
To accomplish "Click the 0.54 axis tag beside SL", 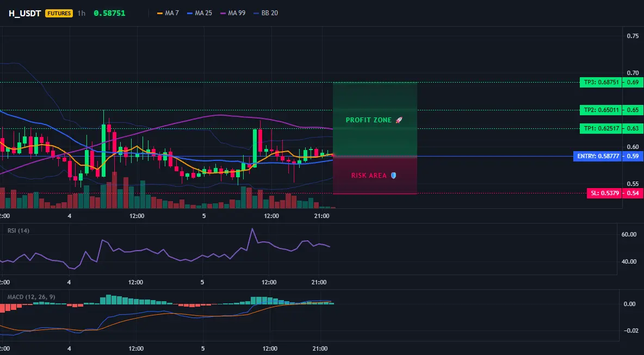I will [633, 194].
